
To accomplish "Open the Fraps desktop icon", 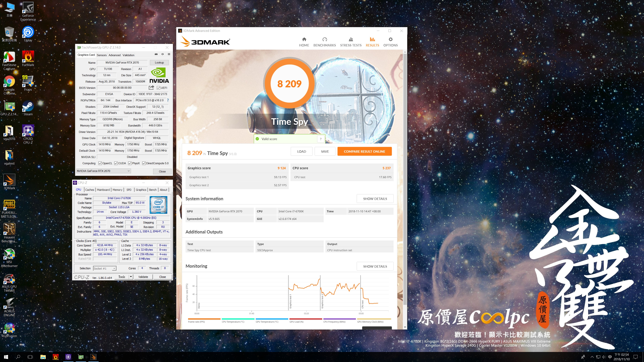I will [x=28, y=83].
